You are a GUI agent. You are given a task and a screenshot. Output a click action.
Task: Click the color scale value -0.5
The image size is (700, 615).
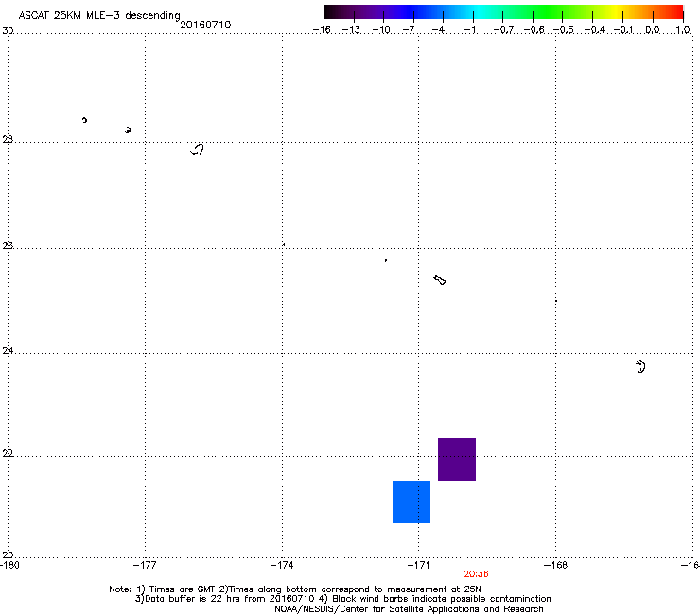pyautogui.click(x=564, y=30)
